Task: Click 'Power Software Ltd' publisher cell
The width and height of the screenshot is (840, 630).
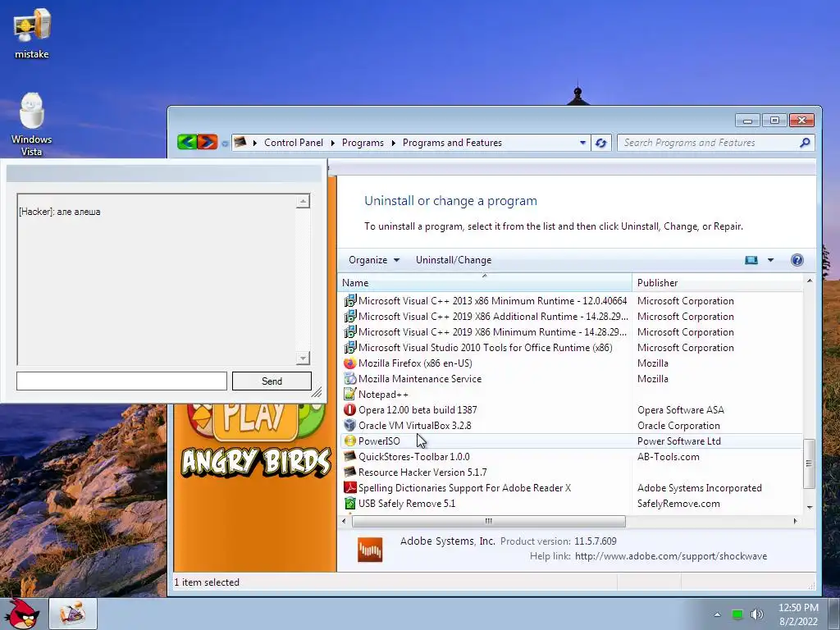Action: point(678,441)
